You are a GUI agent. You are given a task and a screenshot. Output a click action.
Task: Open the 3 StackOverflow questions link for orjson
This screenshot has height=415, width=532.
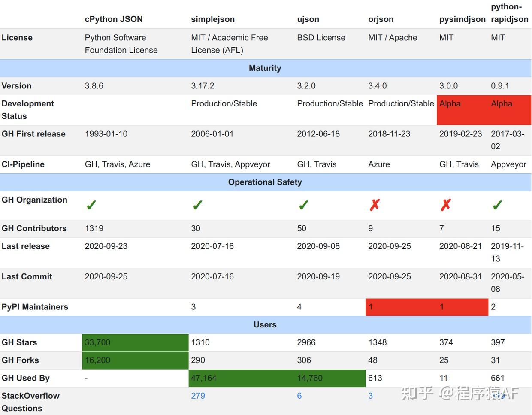370,396
